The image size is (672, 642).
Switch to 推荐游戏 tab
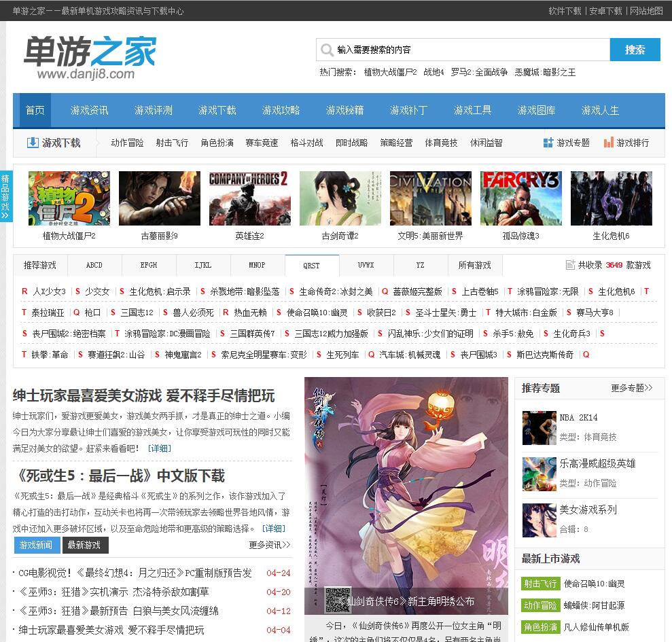tap(40, 265)
